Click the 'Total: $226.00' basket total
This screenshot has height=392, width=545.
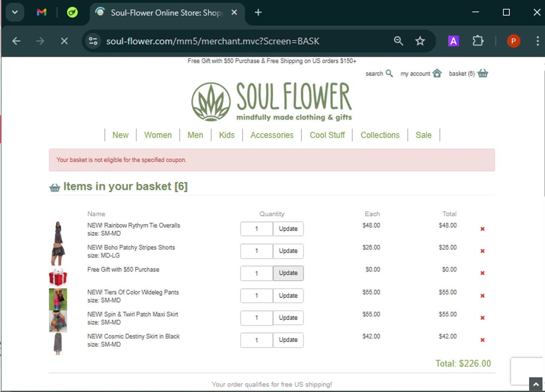tap(463, 364)
